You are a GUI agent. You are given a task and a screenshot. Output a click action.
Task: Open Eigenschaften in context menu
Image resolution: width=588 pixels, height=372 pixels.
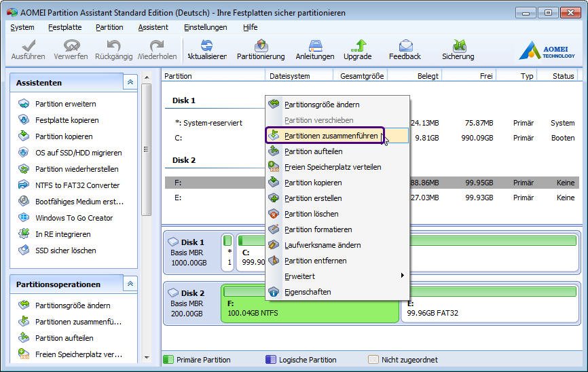point(337,292)
